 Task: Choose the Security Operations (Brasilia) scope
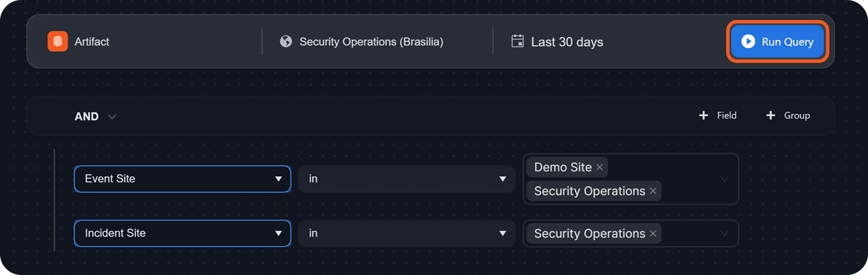[x=371, y=42]
